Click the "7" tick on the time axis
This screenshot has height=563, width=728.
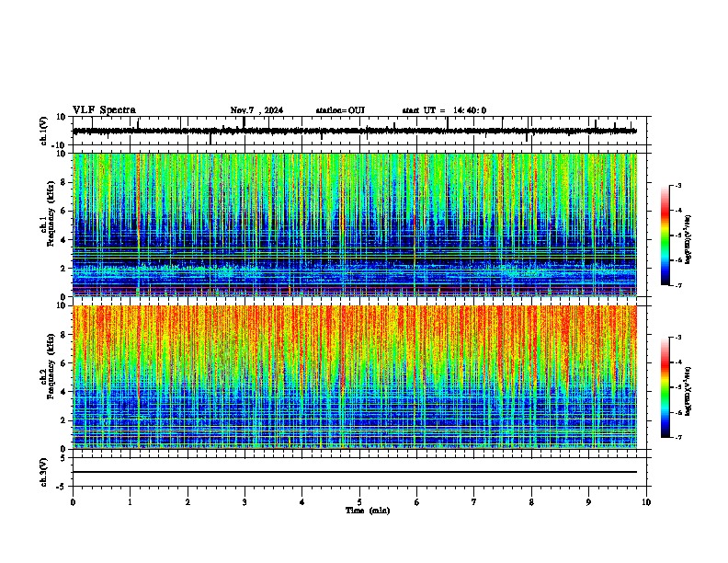pyautogui.click(x=474, y=502)
